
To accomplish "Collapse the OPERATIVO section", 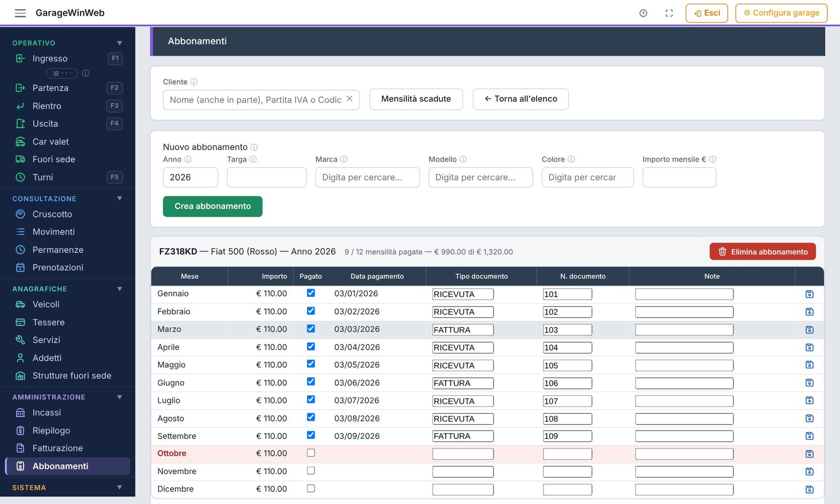I will click(120, 43).
